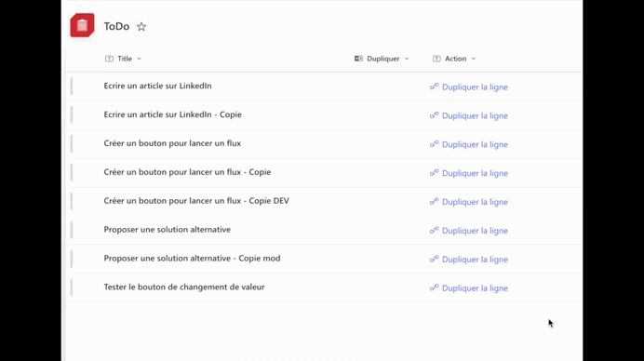644x361 pixels.
Task: Duplicate 'Créer un bouton pour lancer un flux' row
Action: click(469, 144)
